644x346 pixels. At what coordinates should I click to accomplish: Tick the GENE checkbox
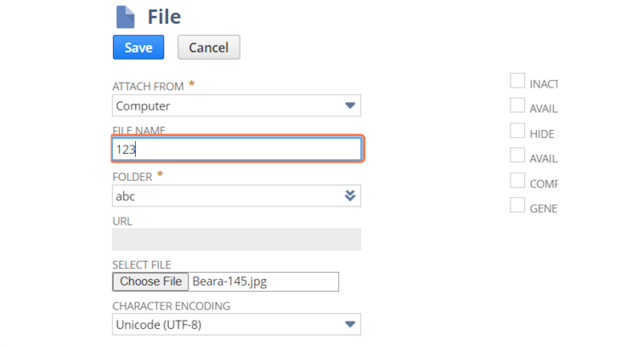[x=517, y=205]
